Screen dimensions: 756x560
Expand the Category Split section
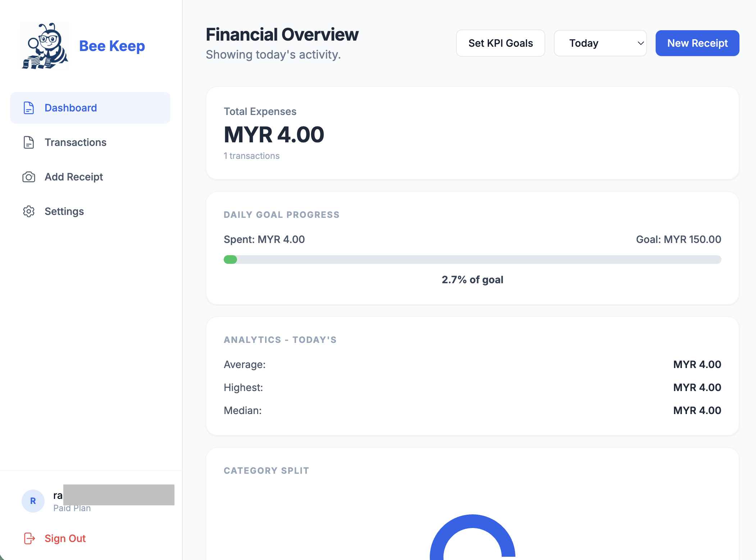pyautogui.click(x=266, y=470)
